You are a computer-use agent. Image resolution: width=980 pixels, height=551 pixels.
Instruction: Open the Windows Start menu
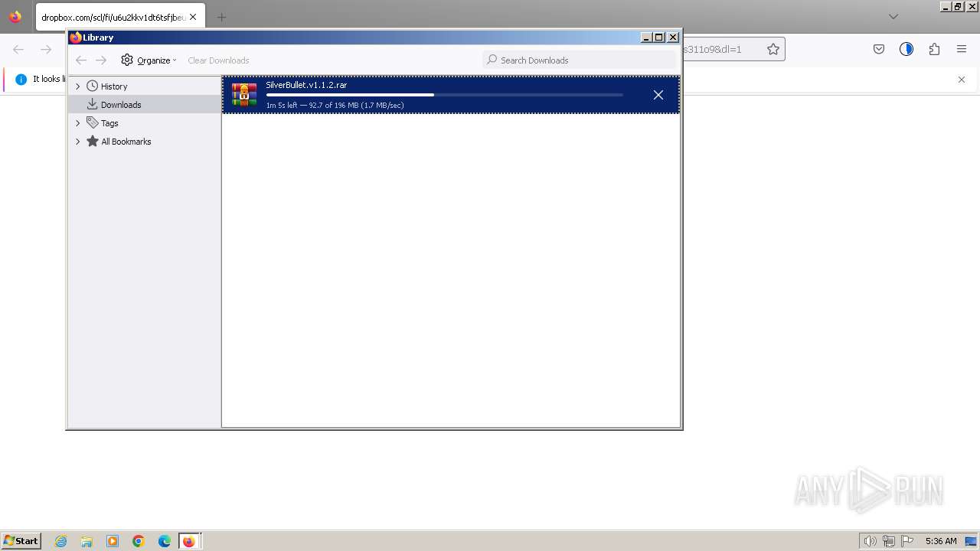click(21, 541)
